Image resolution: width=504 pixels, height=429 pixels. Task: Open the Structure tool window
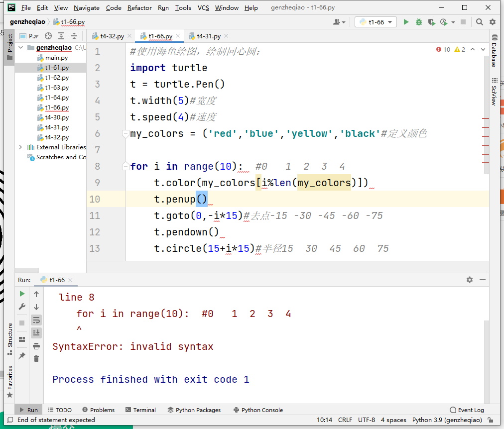tap(10, 339)
